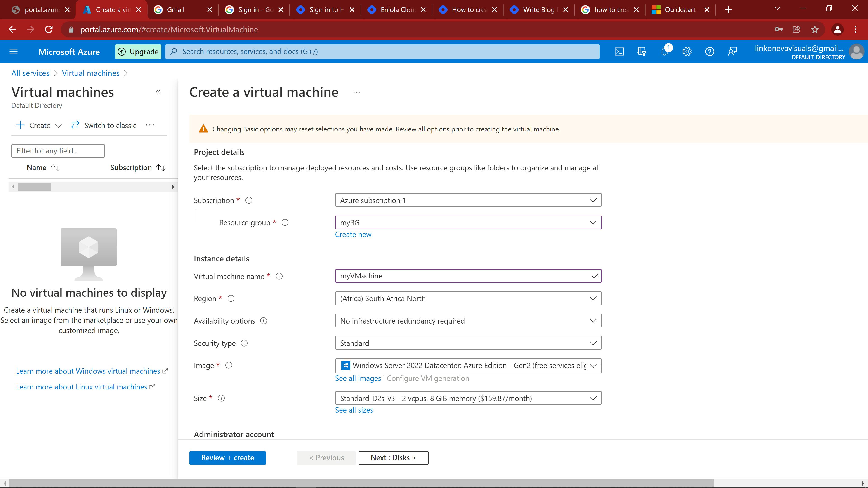
Task: Open the Security type dropdown
Action: click(x=468, y=343)
